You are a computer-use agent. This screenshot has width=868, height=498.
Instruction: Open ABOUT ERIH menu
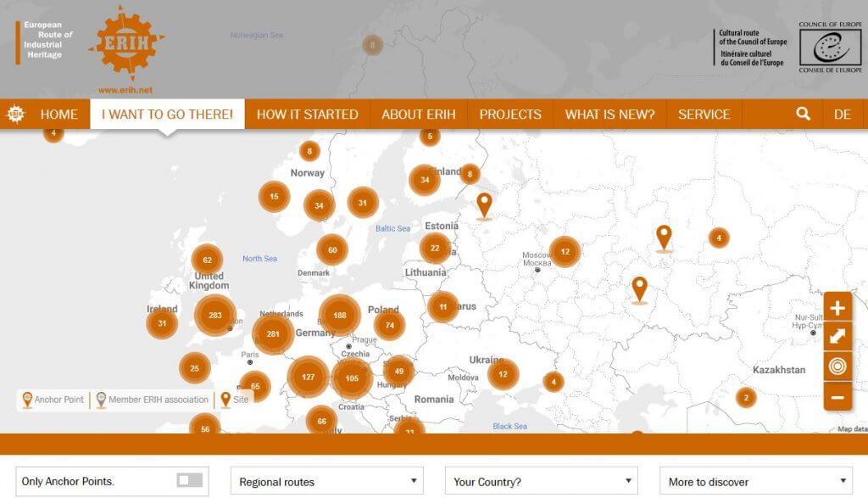[x=419, y=115]
